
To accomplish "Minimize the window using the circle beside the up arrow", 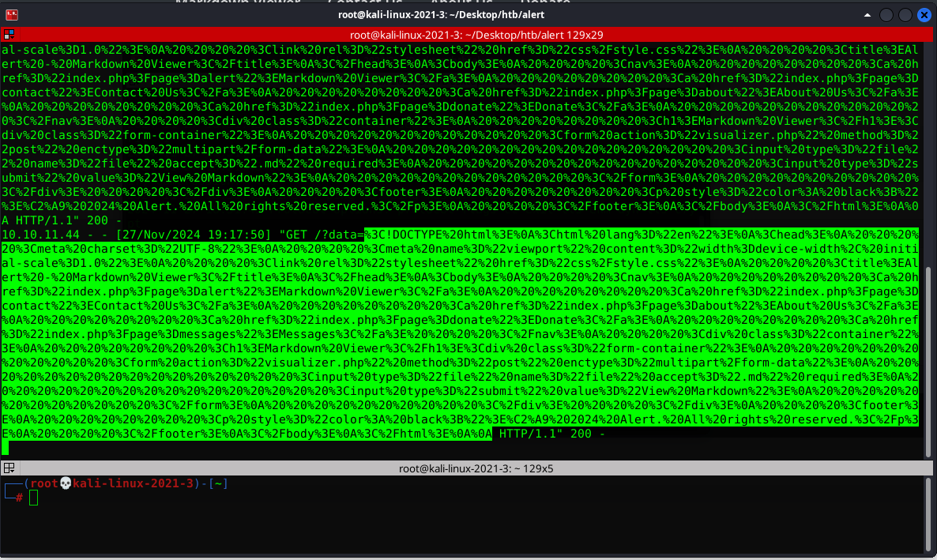I will coord(886,15).
